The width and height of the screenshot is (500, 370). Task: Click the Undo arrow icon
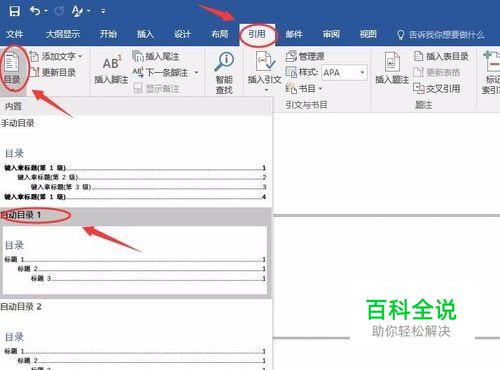tap(35, 11)
